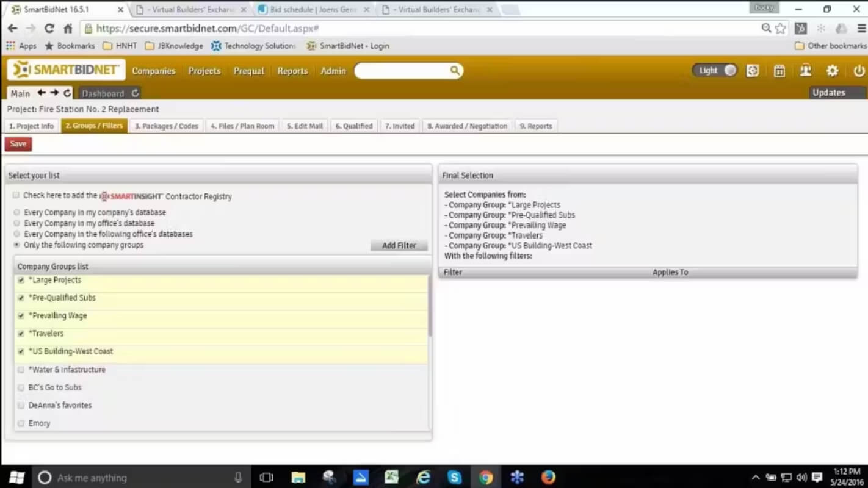Go forward using the Main tab's right arrow
The image size is (868, 488).
(54, 93)
